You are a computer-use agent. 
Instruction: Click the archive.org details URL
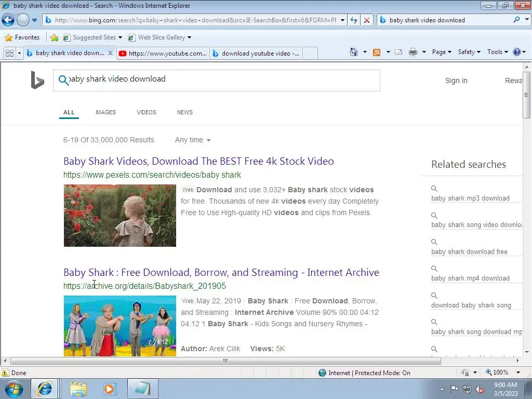click(x=144, y=286)
